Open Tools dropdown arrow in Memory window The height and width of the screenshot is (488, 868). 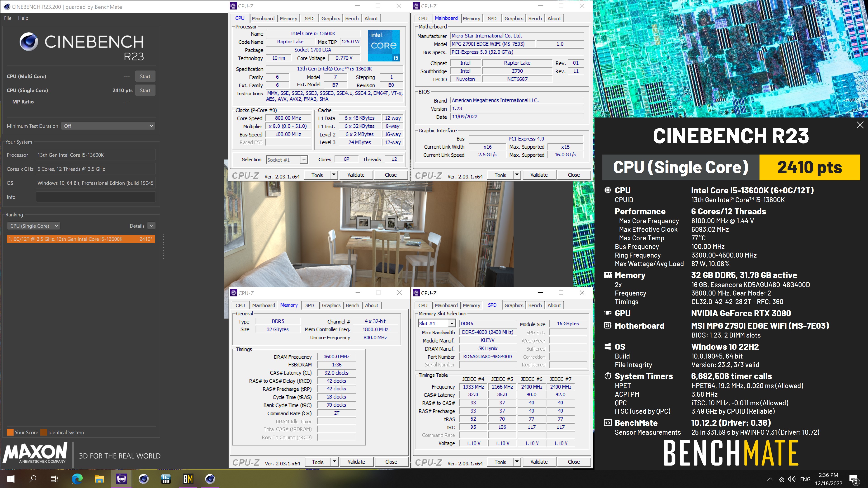click(334, 461)
